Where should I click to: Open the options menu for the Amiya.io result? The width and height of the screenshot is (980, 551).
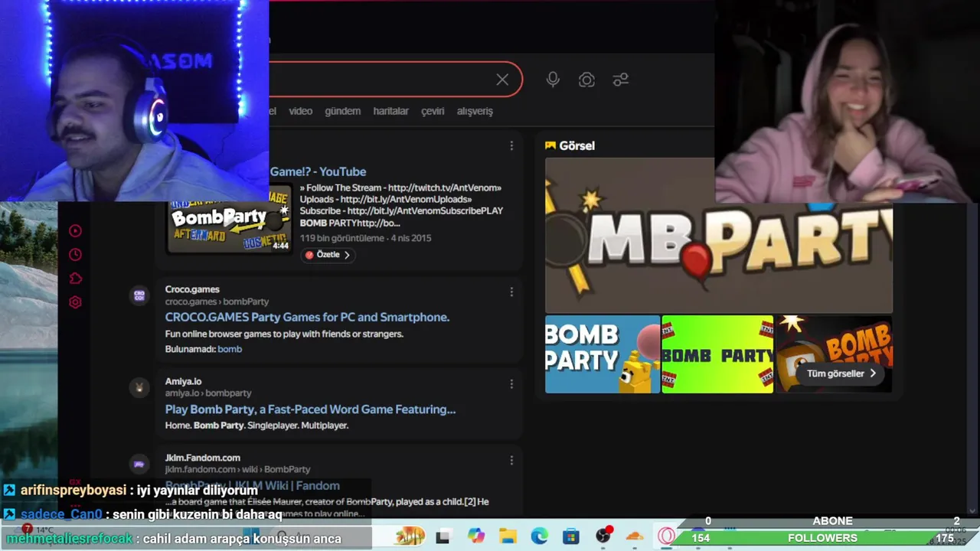511,383
